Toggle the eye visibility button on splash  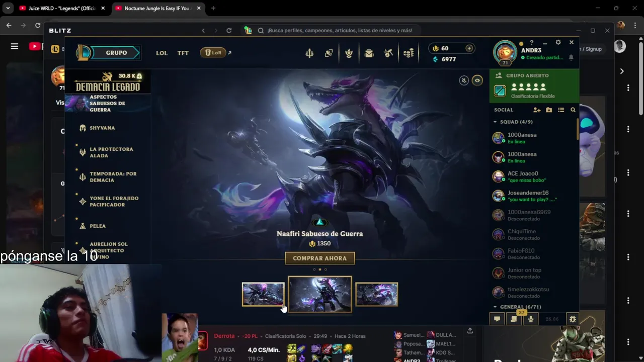[x=477, y=80]
